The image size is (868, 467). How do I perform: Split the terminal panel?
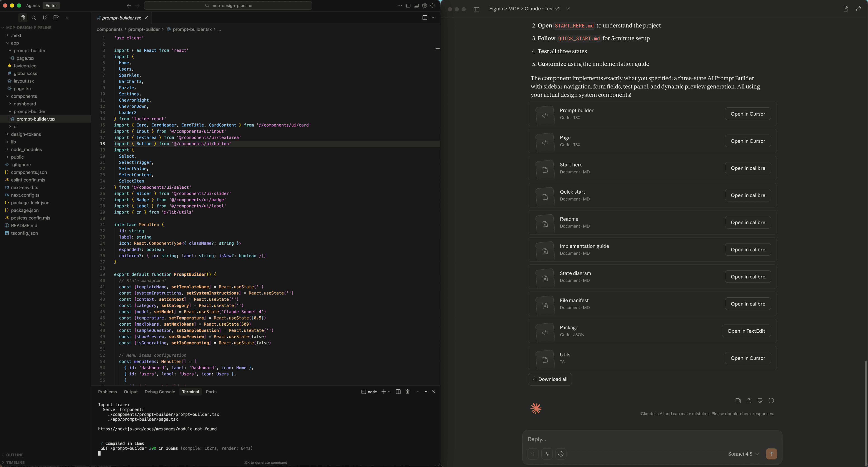(x=398, y=392)
